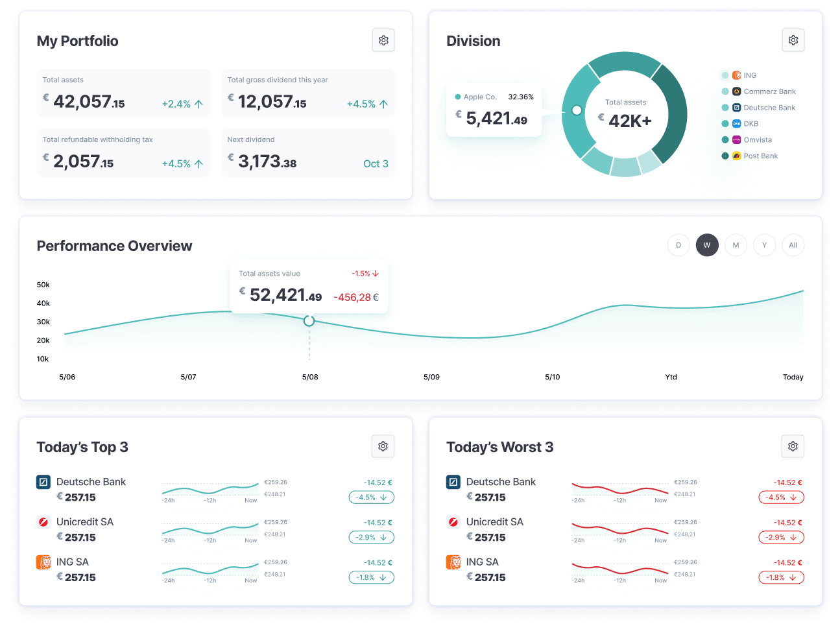
Task: Click the Apple Co. marker on donut chart
Action: tap(577, 110)
